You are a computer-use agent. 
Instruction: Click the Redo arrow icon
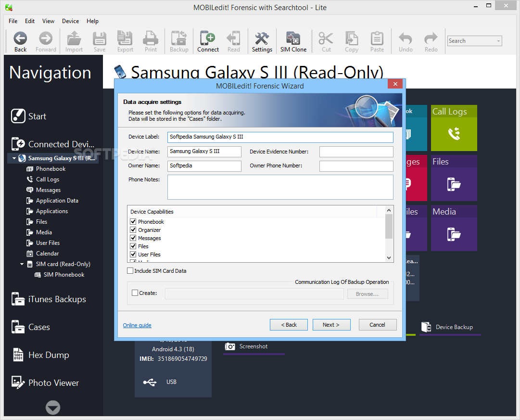431,41
